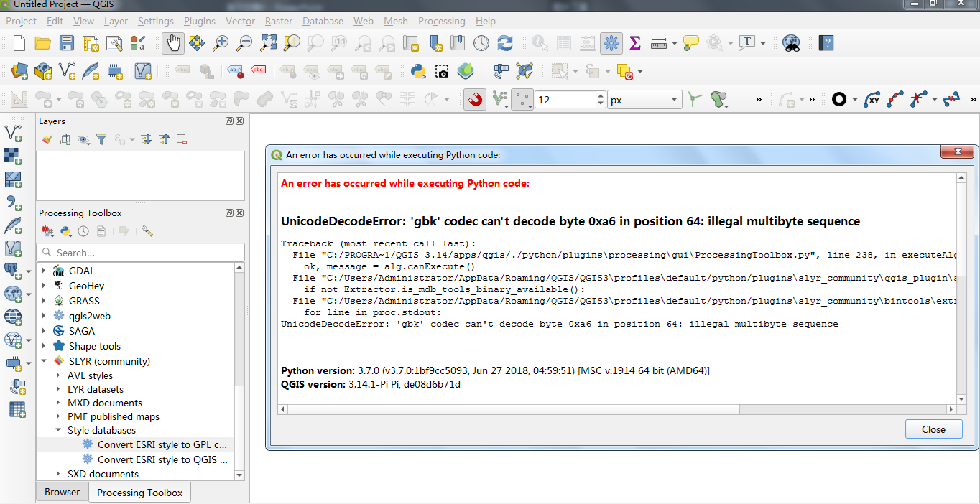
Task: Open the Processing Toolbox gear icon in toolbar
Action: click(x=611, y=43)
